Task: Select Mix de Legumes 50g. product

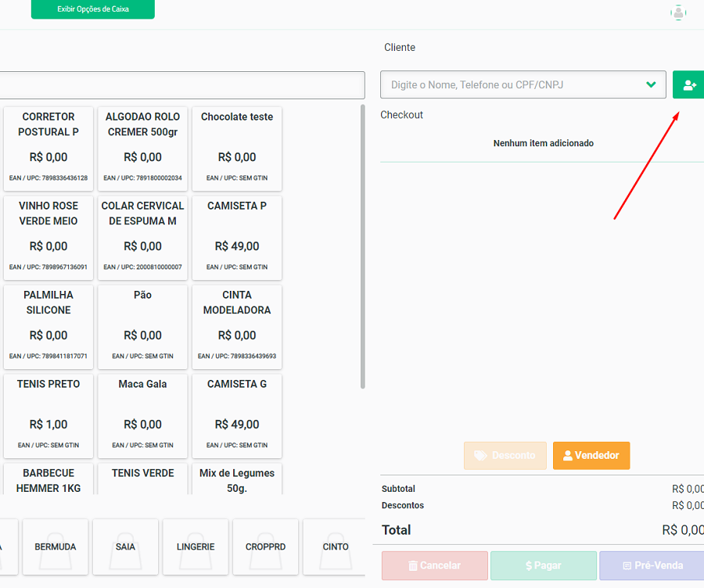Action: pyautogui.click(x=237, y=479)
